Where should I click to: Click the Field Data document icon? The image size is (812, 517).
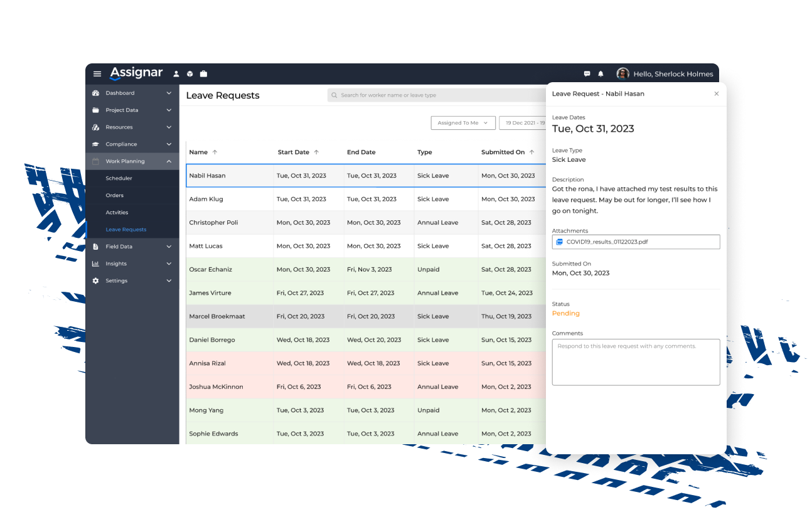[x=95, y=247]
